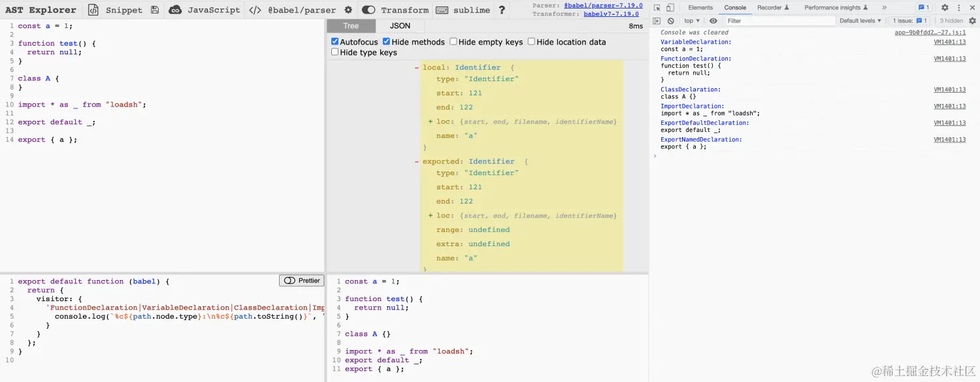Collapse the local: Identifier node

pyautogui.click(x=417, y=68)
